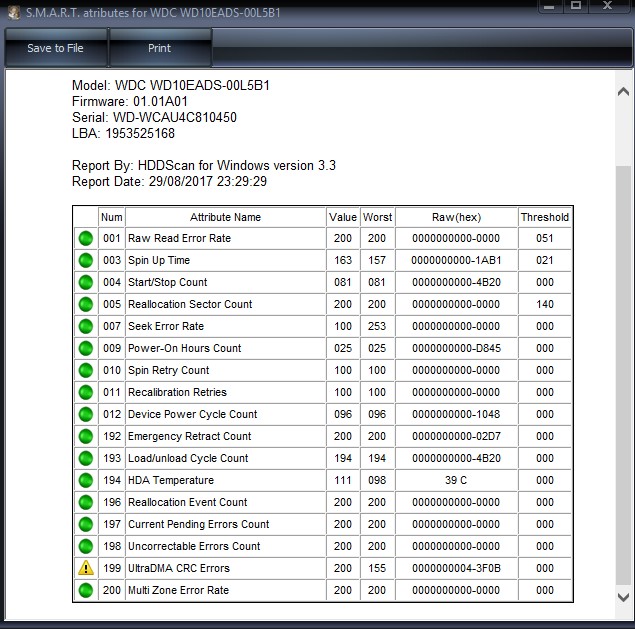
Task: Click the Spin Up Time threshold 021
Action: coord(545,260)
